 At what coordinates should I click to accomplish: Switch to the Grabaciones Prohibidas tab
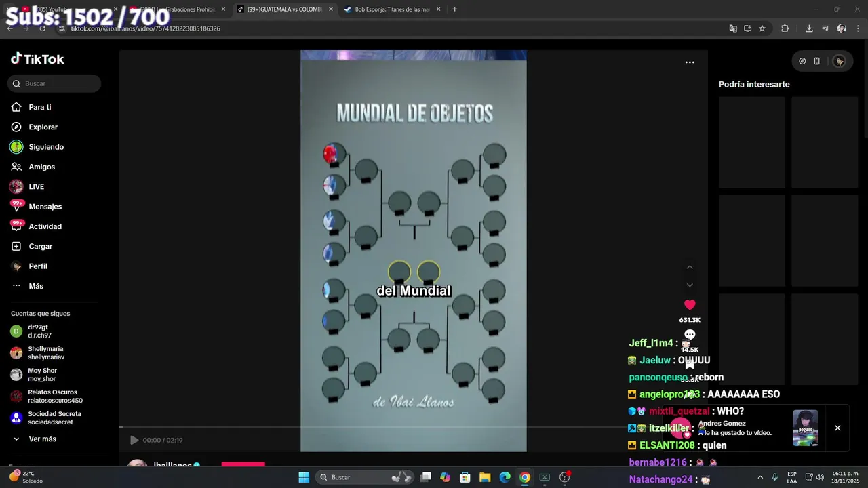point(178,9)
